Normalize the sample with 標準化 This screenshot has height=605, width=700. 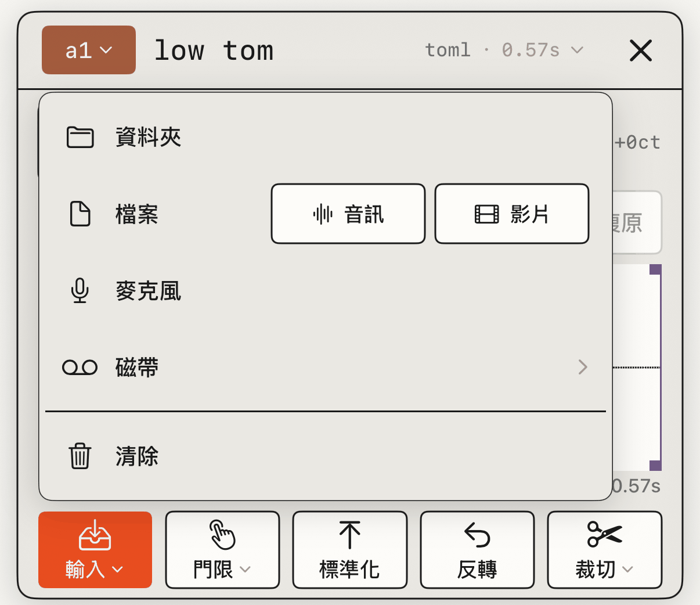point(350,550)
